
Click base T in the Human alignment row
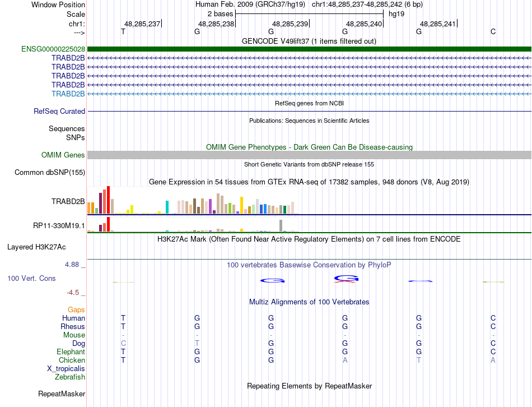123,318
